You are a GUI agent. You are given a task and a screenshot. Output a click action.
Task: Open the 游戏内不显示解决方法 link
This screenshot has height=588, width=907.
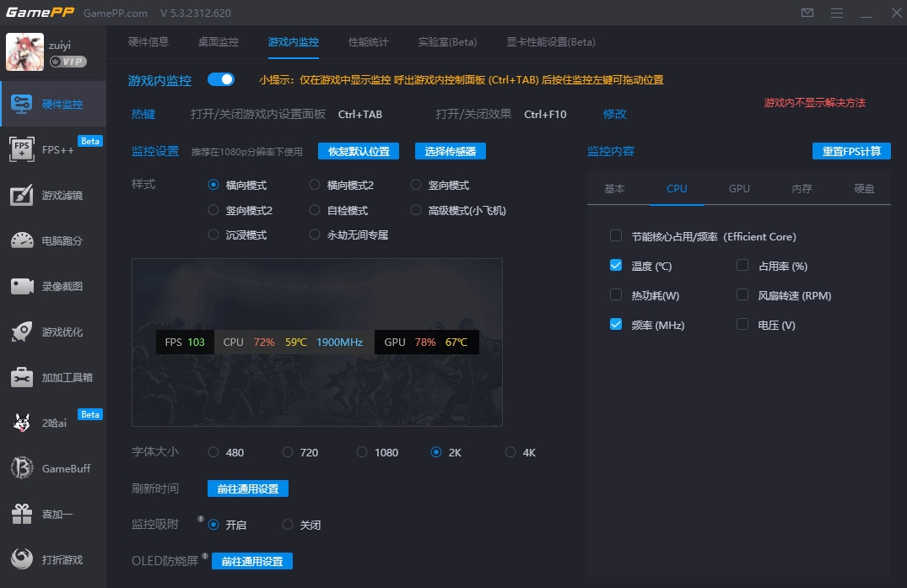(x=814, y=102)
